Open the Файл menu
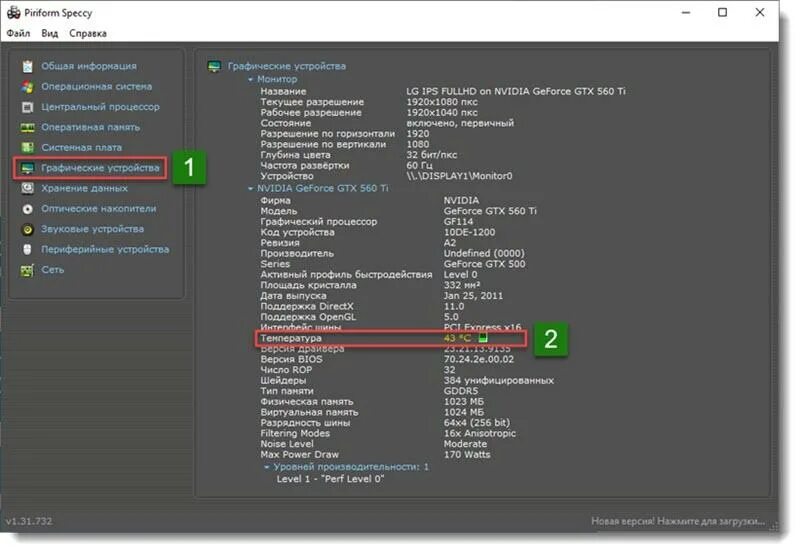Viewport: 800px width, 553px height. 18,33
